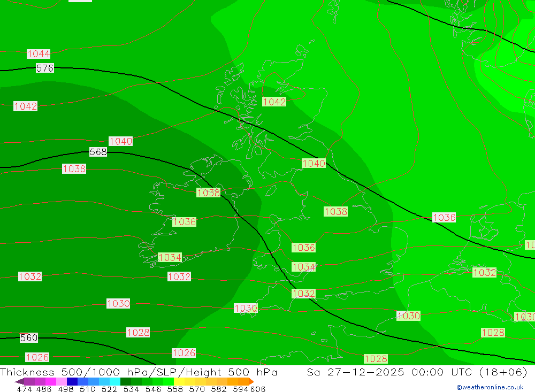Click the chart title 'Thickness 500/1000 hPa/SLP/Height 500 hPa'
The height and width of the screenshot is (392, 535).
point(139,372)
